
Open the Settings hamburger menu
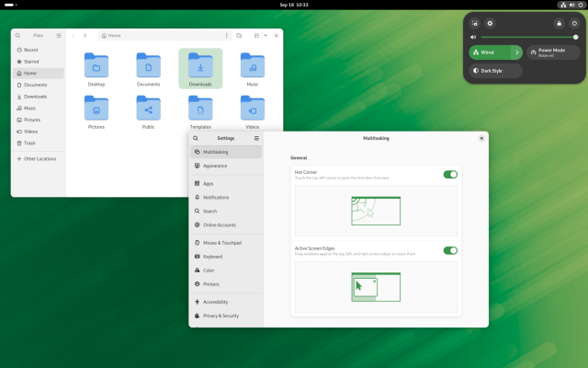pos(256,138)
